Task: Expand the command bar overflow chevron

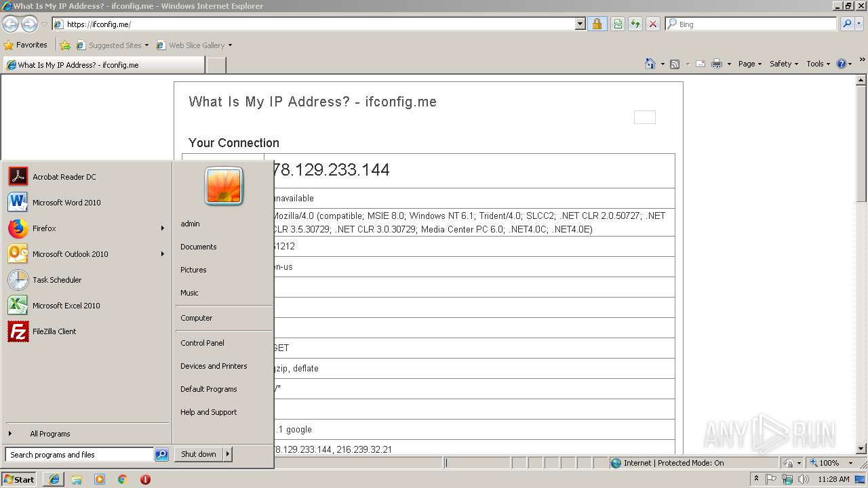Action: pos(862,60)
